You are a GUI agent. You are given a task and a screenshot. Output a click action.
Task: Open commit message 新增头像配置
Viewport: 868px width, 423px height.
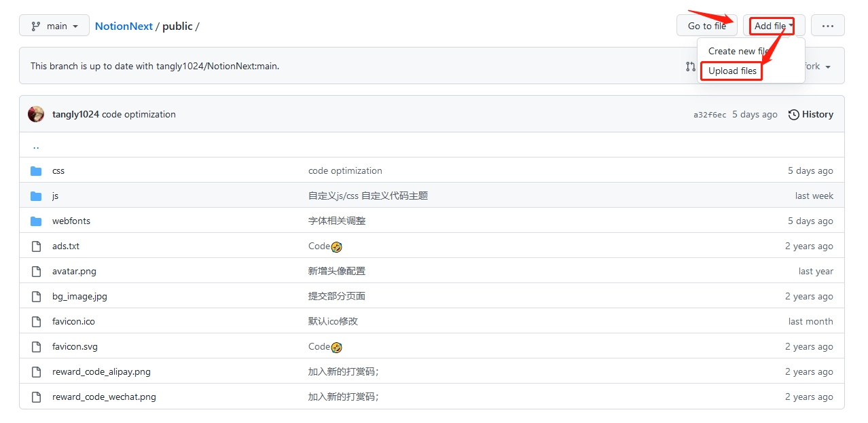[337, 271]
